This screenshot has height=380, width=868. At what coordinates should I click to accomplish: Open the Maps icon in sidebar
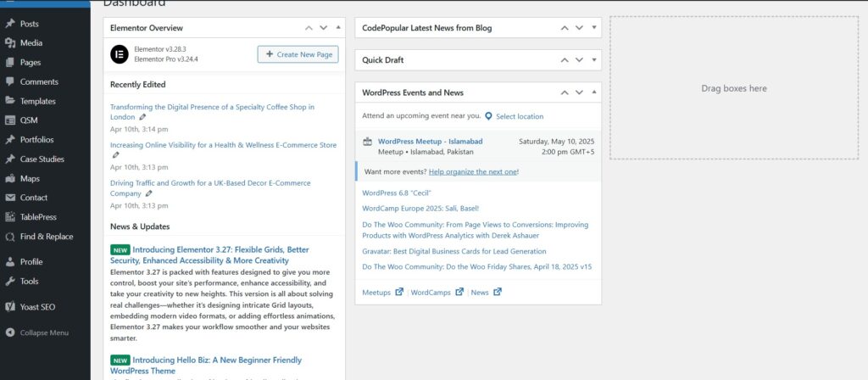(10, 178)
